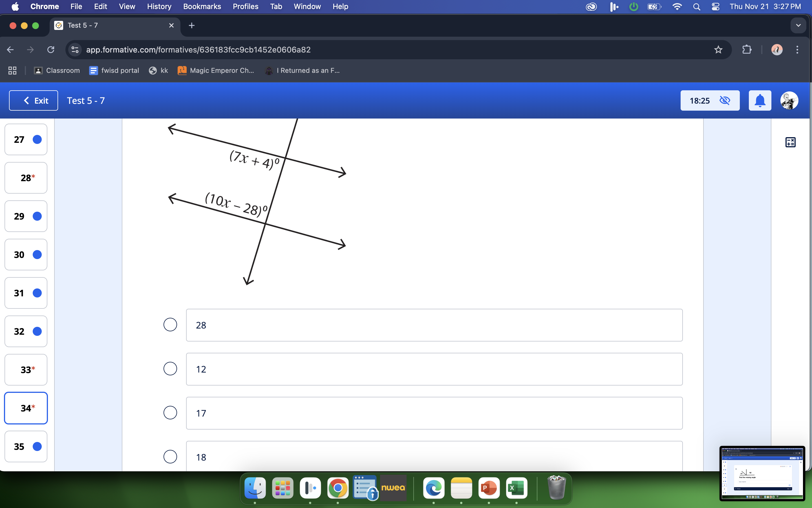This screenshot has width=812, height=508.
Task: Open Chrome three-dot menu
Action: [797, 50]
